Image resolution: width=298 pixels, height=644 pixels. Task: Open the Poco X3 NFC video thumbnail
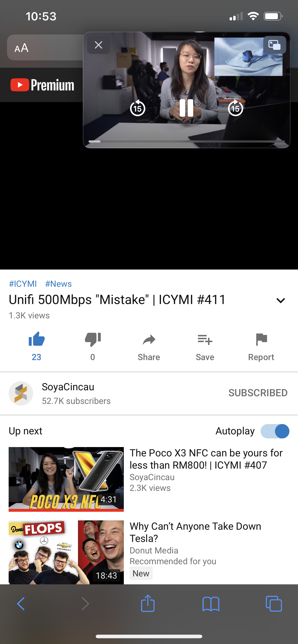(66, 479)
